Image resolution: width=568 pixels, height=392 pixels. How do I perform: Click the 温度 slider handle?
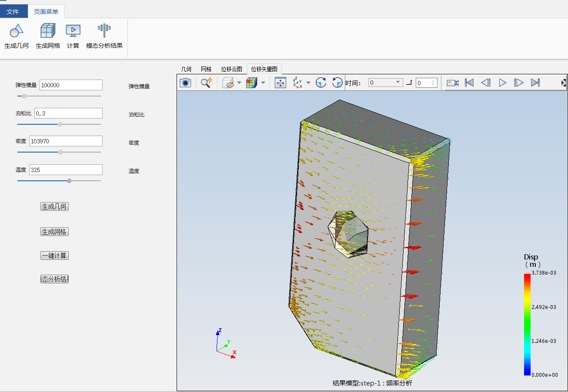tap(69, 181)
